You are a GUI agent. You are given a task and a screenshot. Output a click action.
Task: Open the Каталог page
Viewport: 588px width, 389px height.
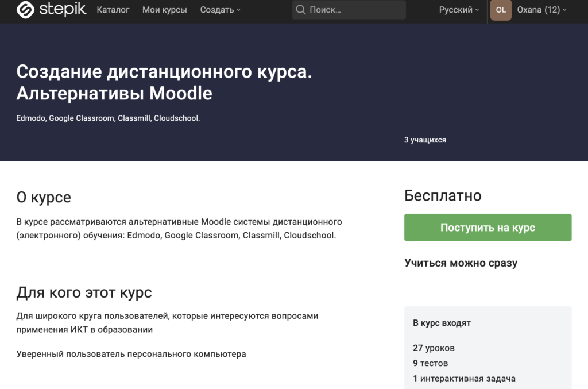click(113, 10)
